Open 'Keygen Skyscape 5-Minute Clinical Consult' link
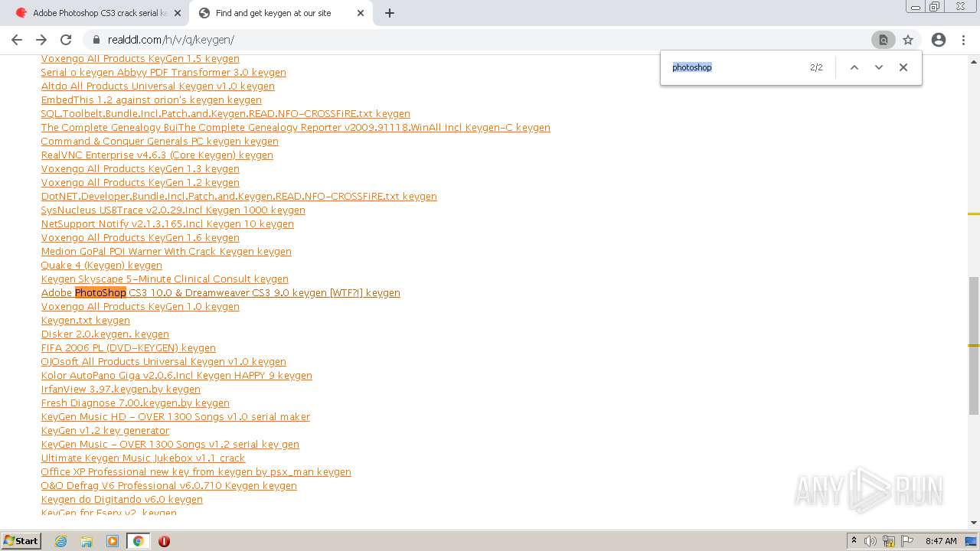 coord(165,279)
